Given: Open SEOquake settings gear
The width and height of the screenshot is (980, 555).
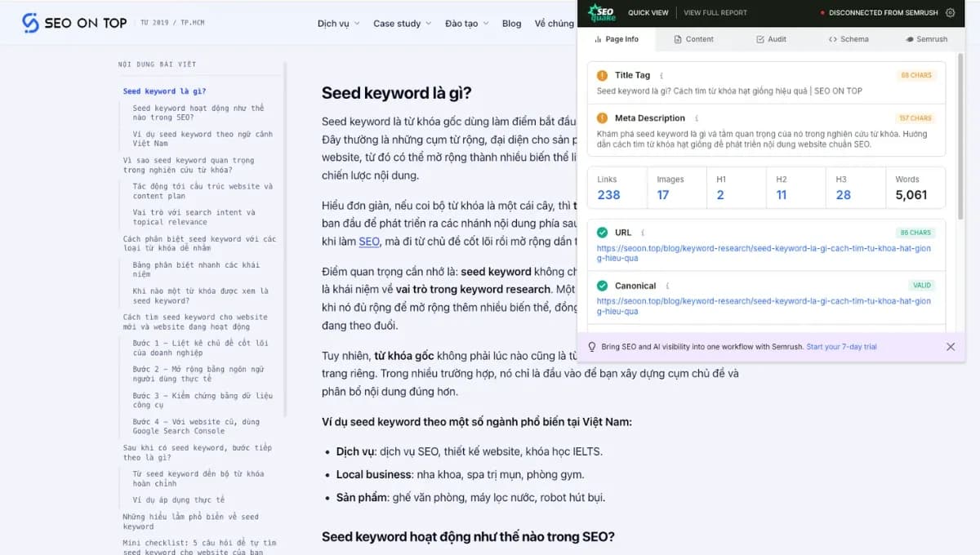Looking at the screenshot, I should click(950, 13).
